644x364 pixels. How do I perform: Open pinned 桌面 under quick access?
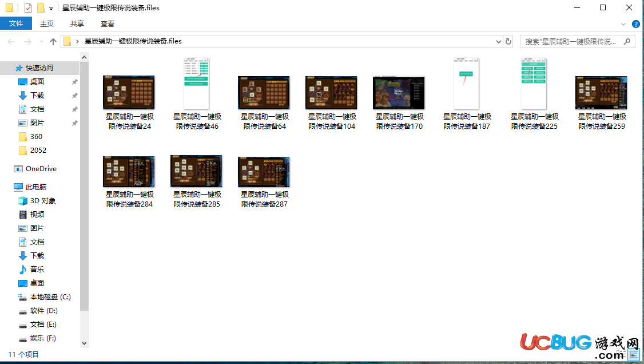(37, 82)
